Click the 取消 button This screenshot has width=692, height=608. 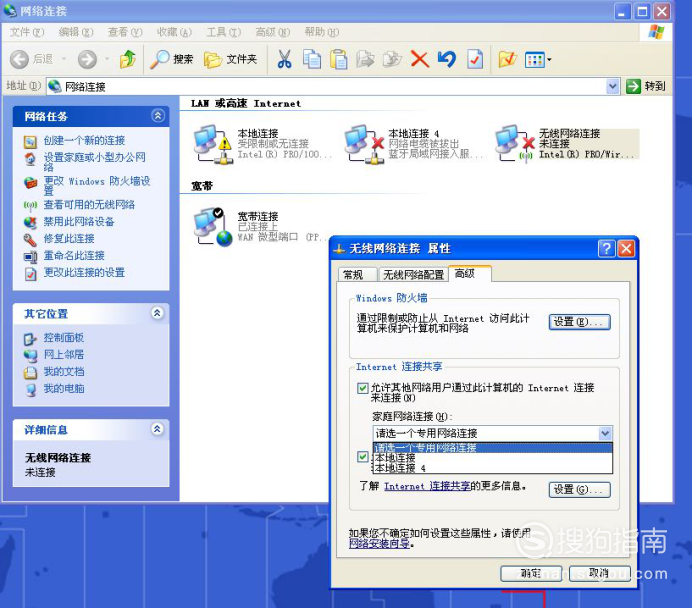point(600,574)
